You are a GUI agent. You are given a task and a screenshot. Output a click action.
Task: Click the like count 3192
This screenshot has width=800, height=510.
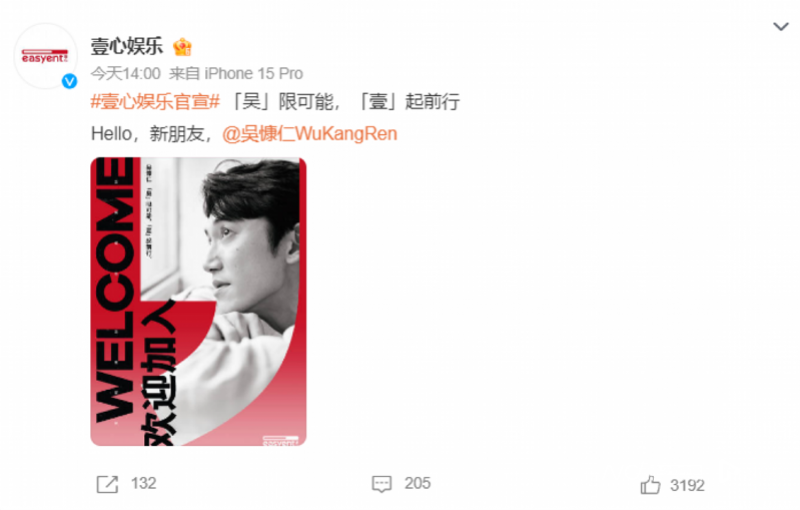[x=687, y=485]
